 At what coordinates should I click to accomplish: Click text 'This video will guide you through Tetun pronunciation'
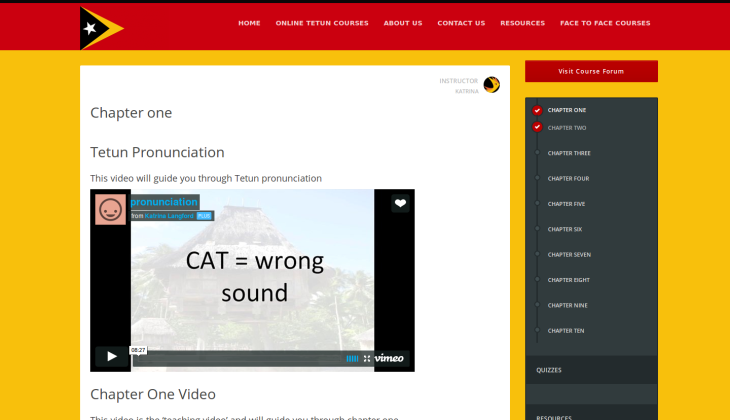(206, 178)
